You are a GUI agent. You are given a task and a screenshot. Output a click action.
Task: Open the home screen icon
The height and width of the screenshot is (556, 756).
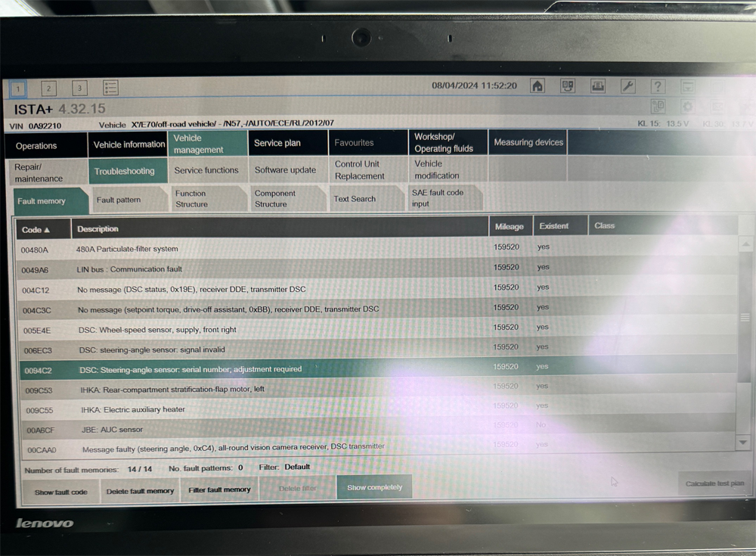pyautogui.click(x=537, y=86)
